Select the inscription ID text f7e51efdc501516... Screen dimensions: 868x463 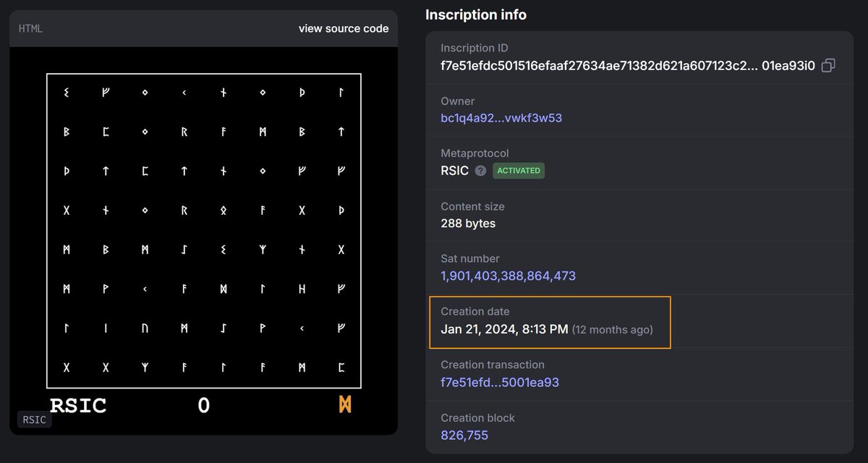(x=628, y=66)
